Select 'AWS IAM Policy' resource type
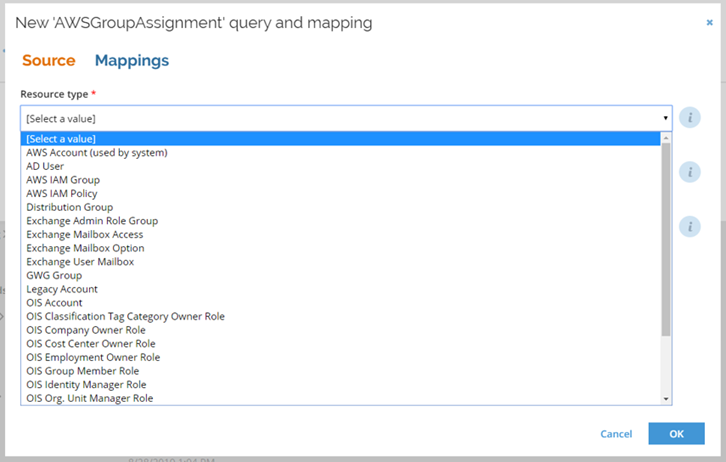Image resolution: width=726 pixels, height=462 pixels. [341, 194]
